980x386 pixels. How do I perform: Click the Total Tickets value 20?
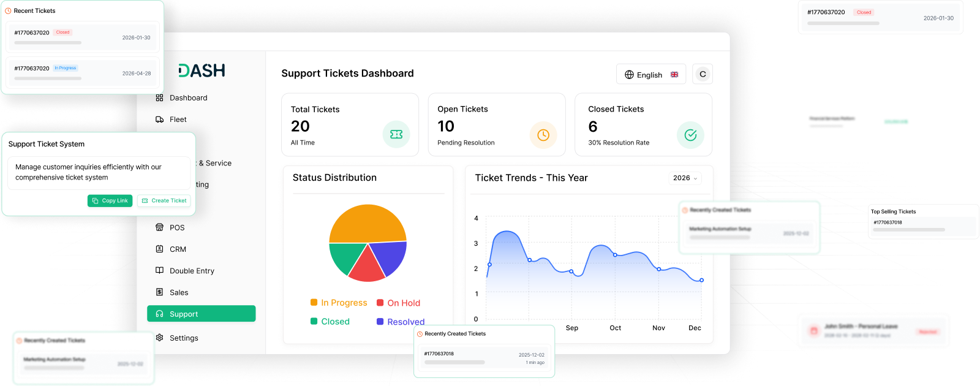[x=300, y=126]
